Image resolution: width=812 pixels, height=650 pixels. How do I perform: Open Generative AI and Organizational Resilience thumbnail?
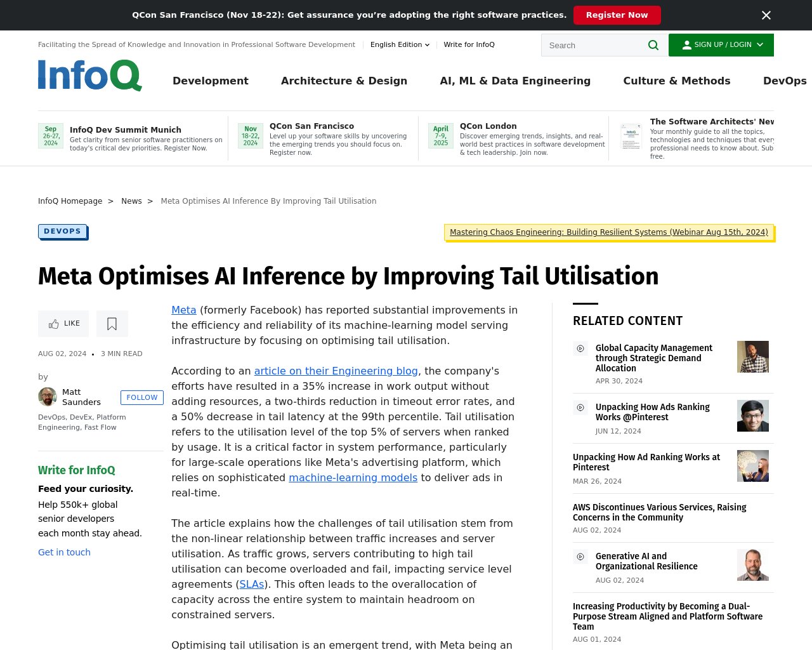(x=753, y=565)
